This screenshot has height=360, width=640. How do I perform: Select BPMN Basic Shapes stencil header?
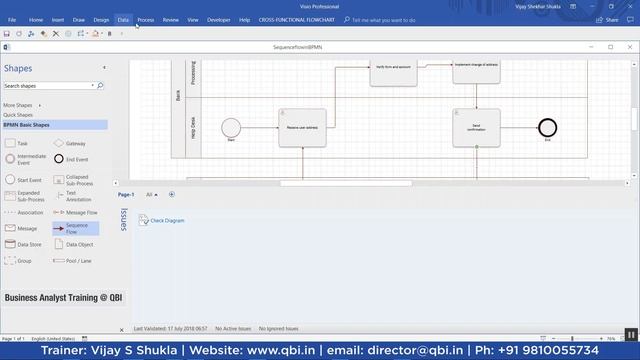(x=55, y=125)
